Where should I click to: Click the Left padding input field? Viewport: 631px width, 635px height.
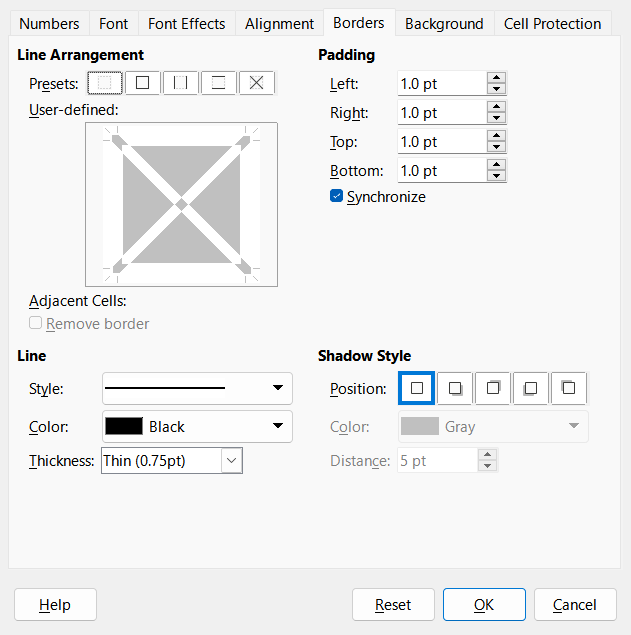442,83
